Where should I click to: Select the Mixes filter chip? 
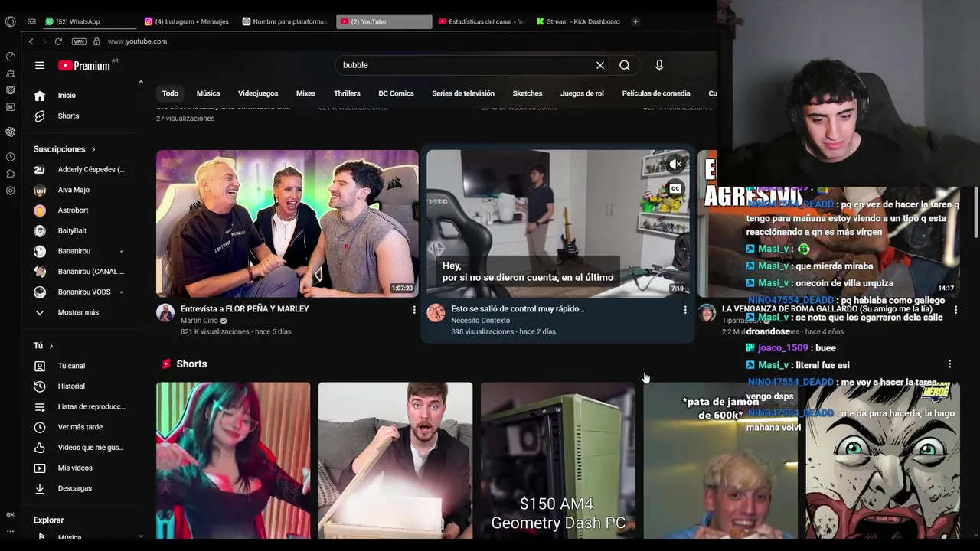(305, 93)
